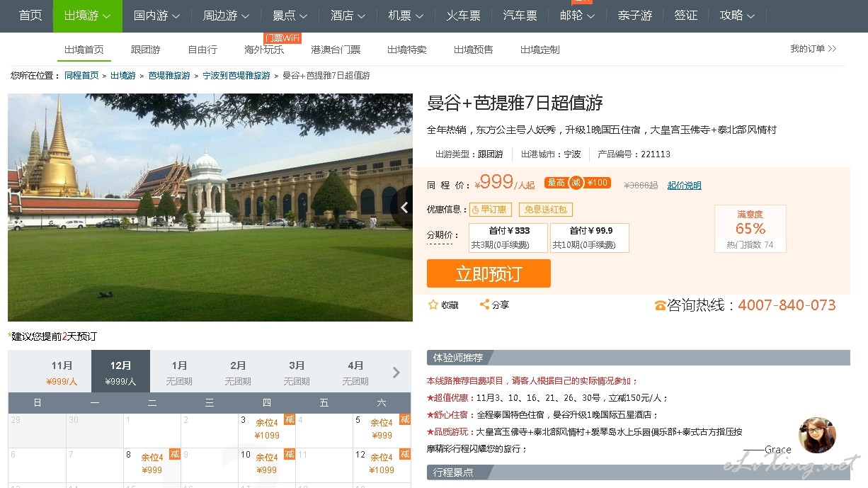Viewport: 868px width, 488px height.
Task: Open the 签证 menu item
Action: pos(685,16)
